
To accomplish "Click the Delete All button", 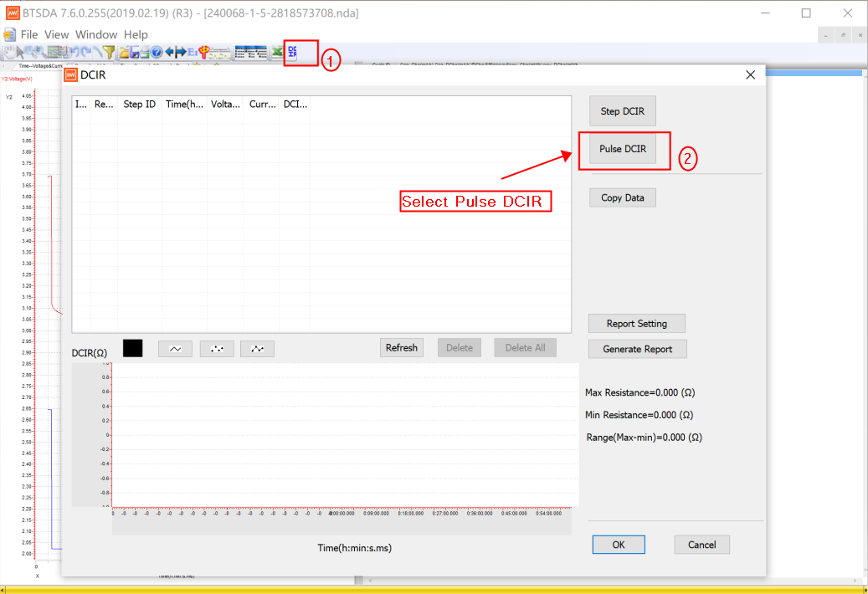I will pyautogui.click(x=525, y=348).
